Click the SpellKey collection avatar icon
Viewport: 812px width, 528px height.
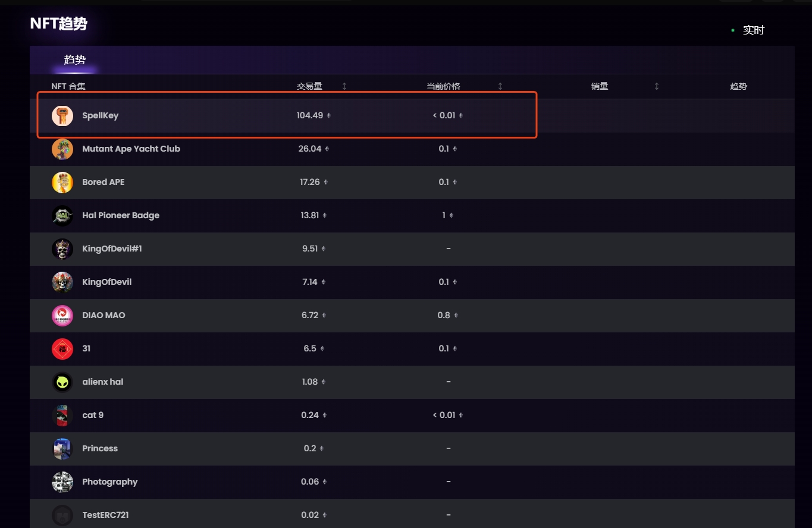(x=62, y=116)
